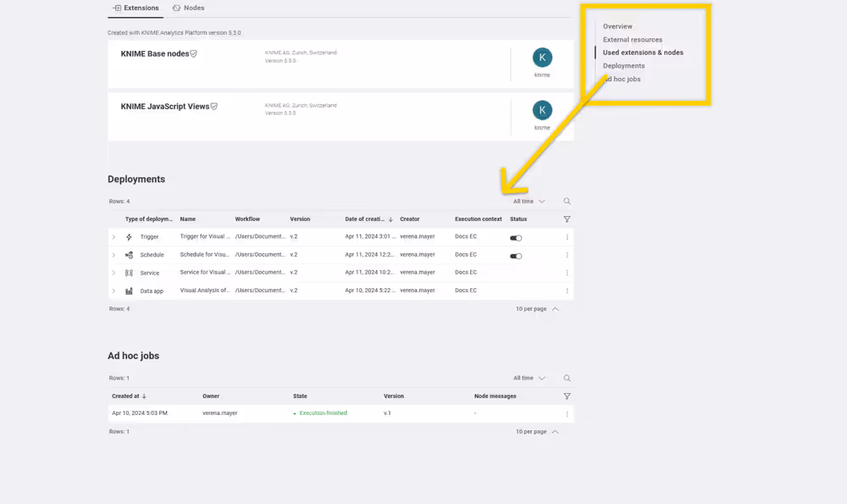Screen dimensions: 847x504
Task: Click the search icon in the Ad hoc jobs section
Action: point(567,378)
